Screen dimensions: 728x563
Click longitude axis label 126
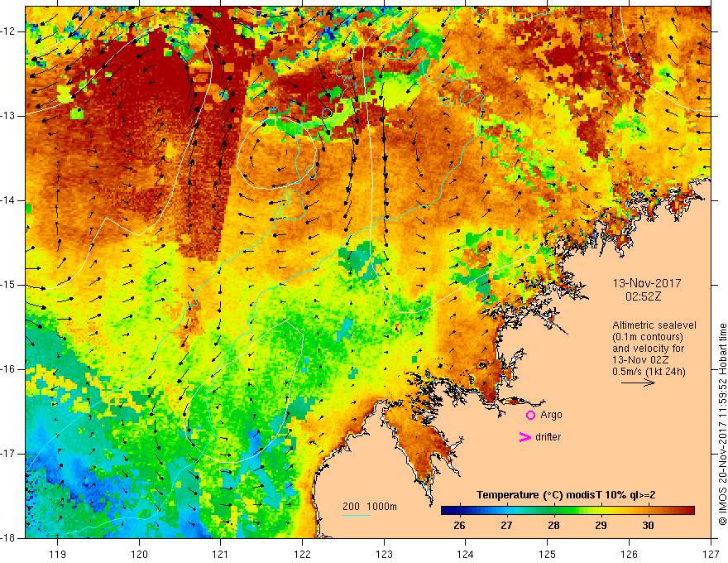[629, 554]
